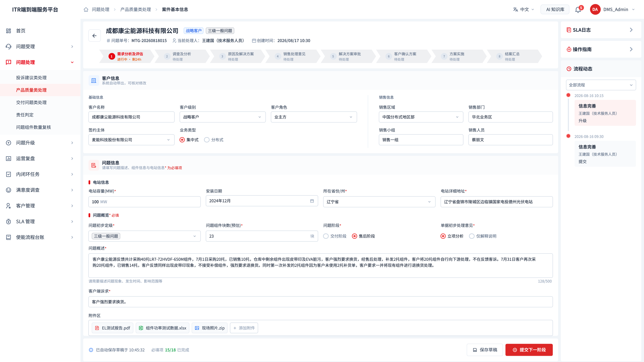Select 分布式 business type radio

click(x=207, y=140)
